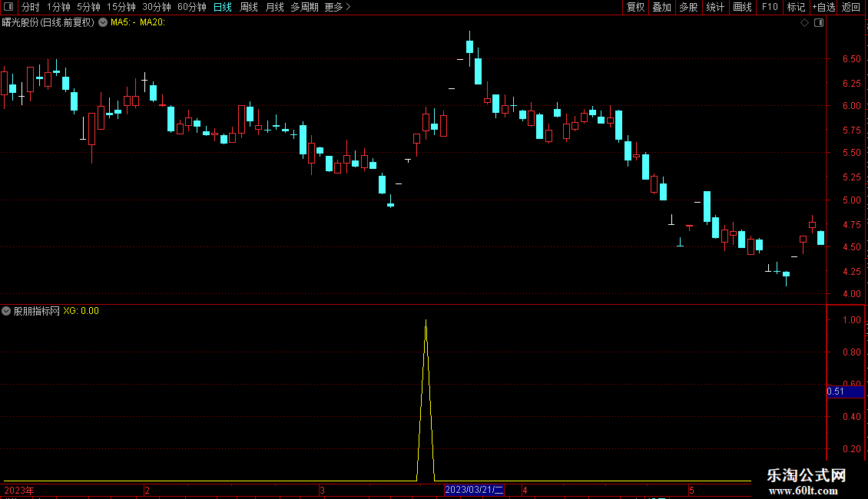Click the 5.00 price axis label
The width and height of the screenshot is (868, 499).
click(851, 200)
